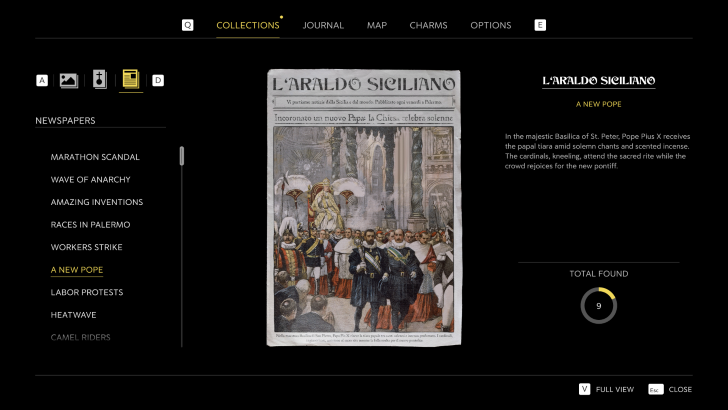Viewport: 728px width, 410px height.
Task: Open the saint cards collection icon
Action: click(99, 80)
